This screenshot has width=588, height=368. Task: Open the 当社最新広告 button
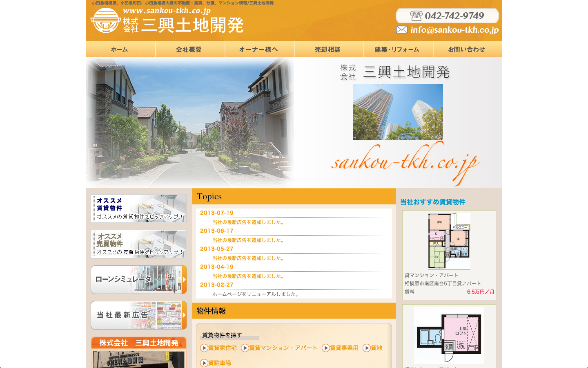(139, 315)
